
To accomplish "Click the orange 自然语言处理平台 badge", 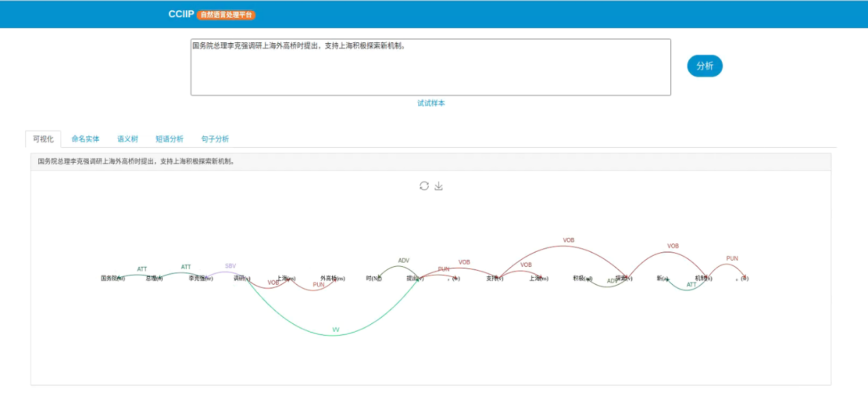I will point(226,15).
